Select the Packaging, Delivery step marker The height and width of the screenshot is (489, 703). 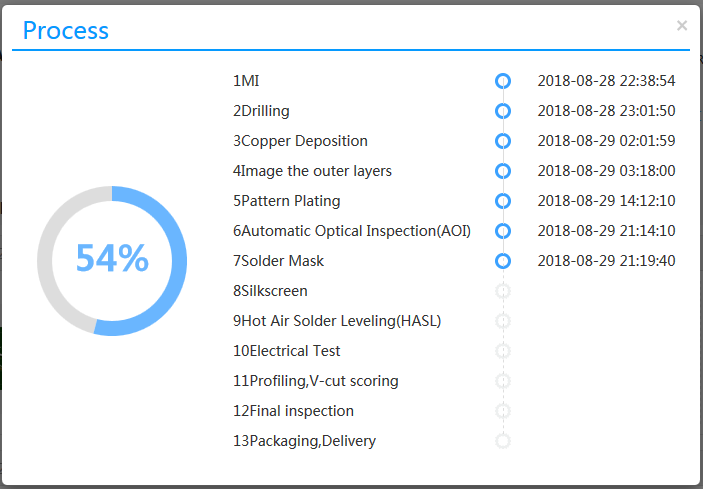pos(503,441)
